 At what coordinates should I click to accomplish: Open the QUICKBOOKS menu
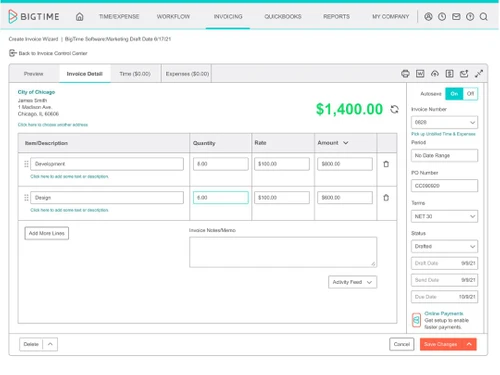click(283, 16)
